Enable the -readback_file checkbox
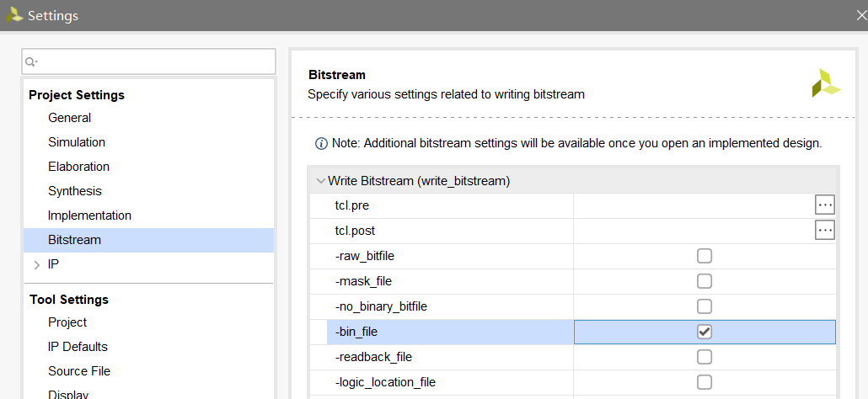The width and height of the screenshot is (868, 399). click(x=705, y=357)
